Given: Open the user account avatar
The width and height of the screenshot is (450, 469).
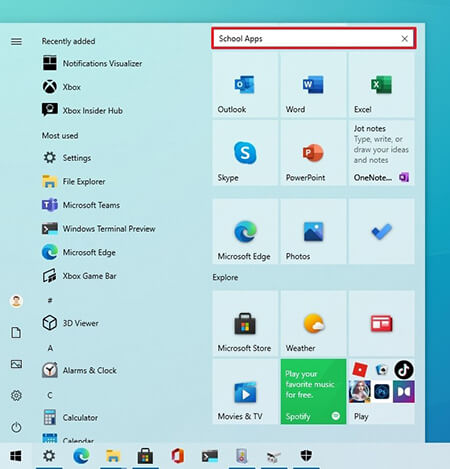Looking at the screenshot, I should click(x=16, y=301).
